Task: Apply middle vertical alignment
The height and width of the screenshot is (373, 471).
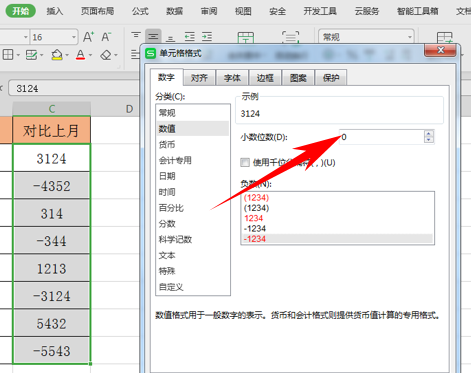Action: (x=153, y=36)
